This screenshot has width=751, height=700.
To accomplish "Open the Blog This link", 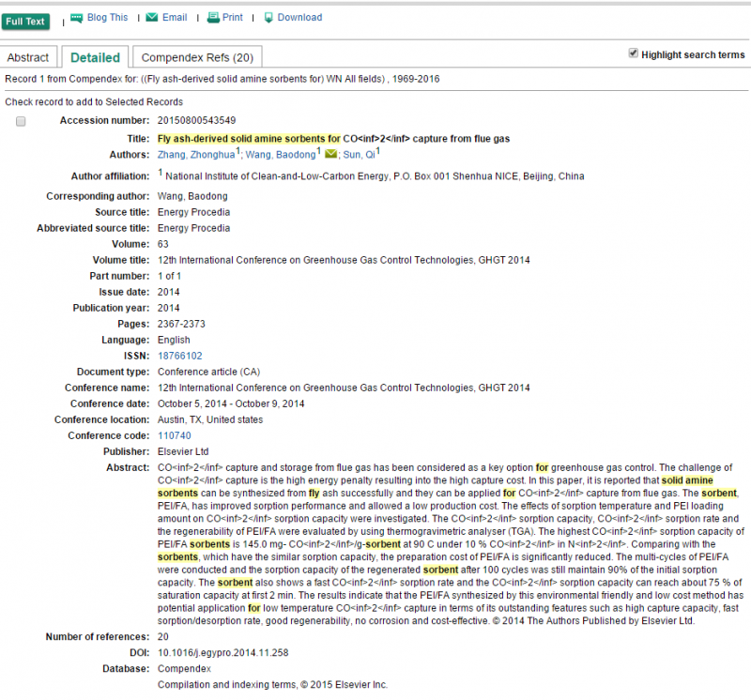I will [x=107, y=17].
